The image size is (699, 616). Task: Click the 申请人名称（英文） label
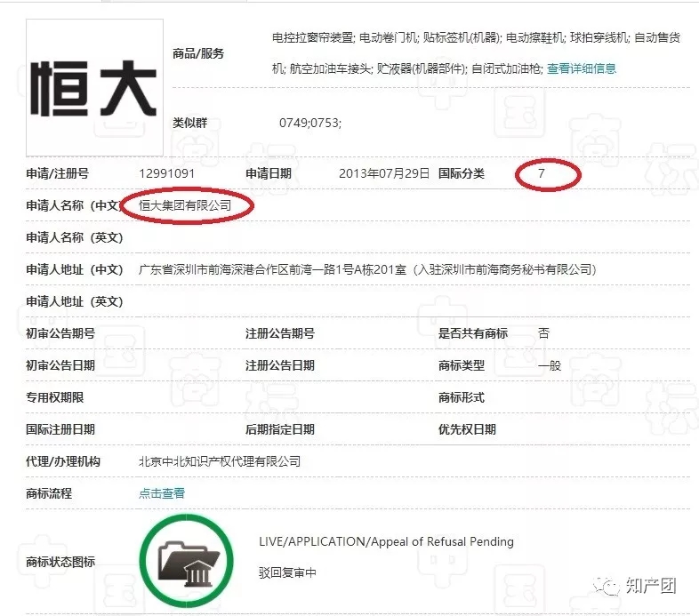pyautogui.click(x=75, y=237)
